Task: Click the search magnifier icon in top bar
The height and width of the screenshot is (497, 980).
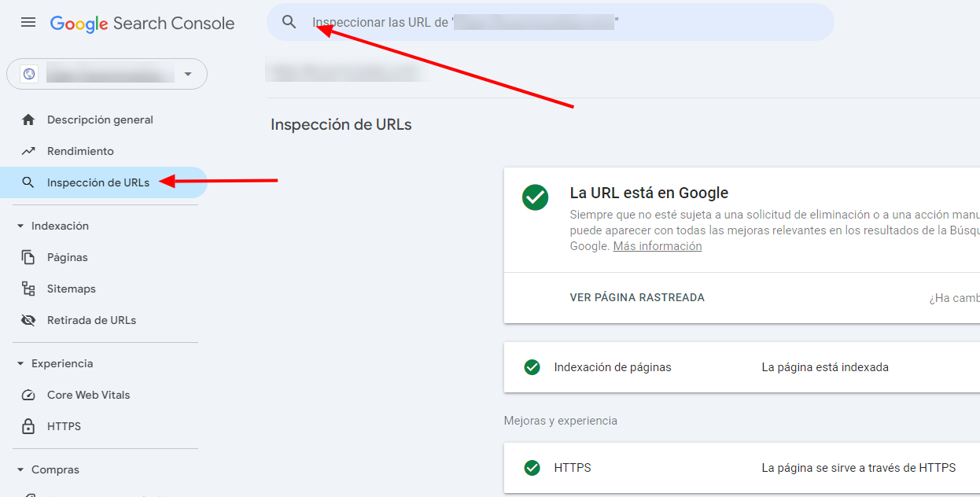Action: [x=289, y=22]
